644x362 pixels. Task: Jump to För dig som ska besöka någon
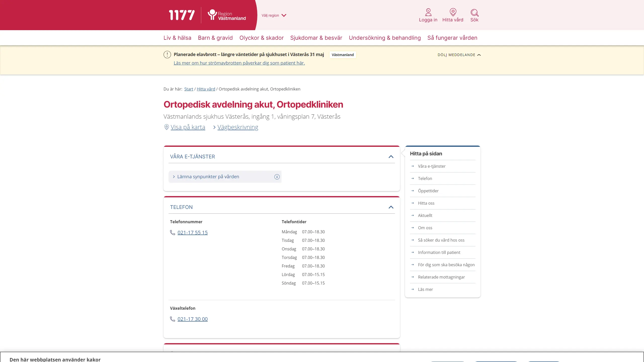point(446,265)
